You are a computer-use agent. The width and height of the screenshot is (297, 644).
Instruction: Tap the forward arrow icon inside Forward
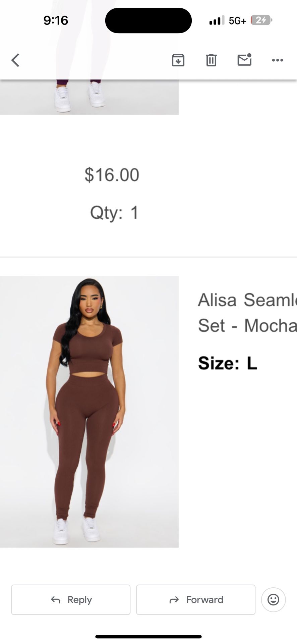pos(174,600)
